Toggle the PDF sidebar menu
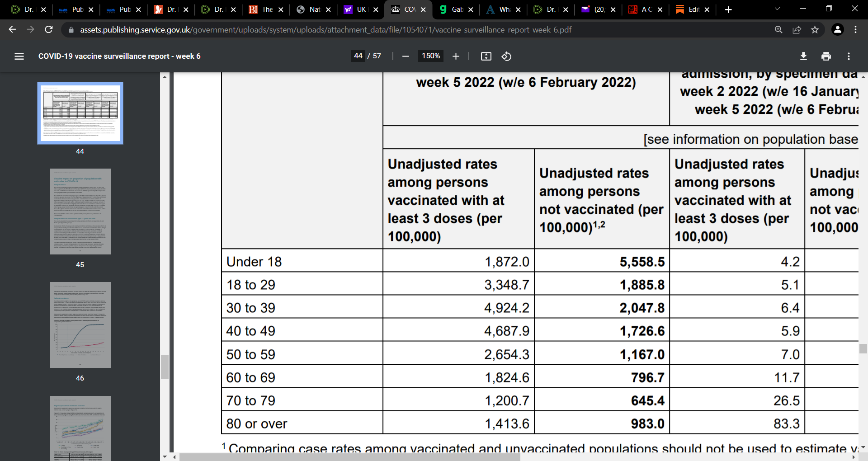 click(x=19, y=56)
